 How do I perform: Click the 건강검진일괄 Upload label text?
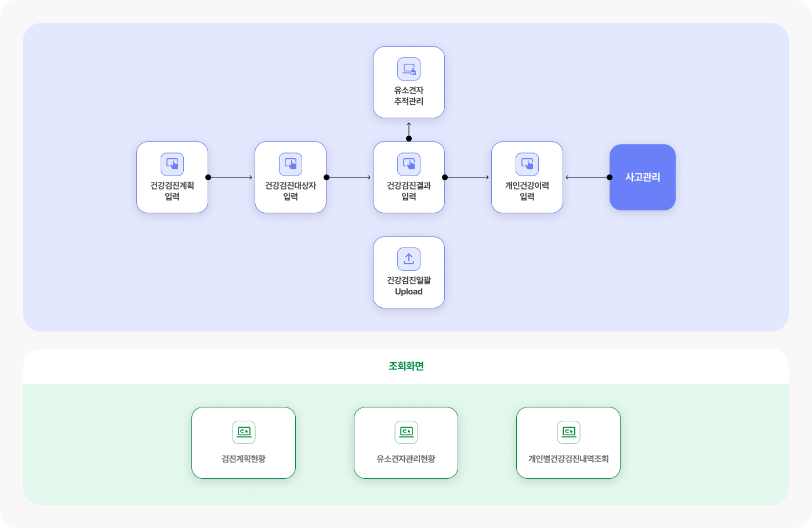point(409,286)
